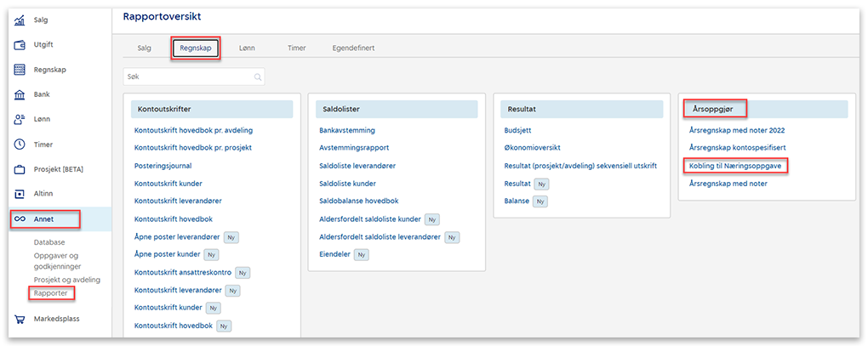This screenshot has width=868, height=346.
Task: Switch to the Egendefinert tab
Action: tap(353, 48)
